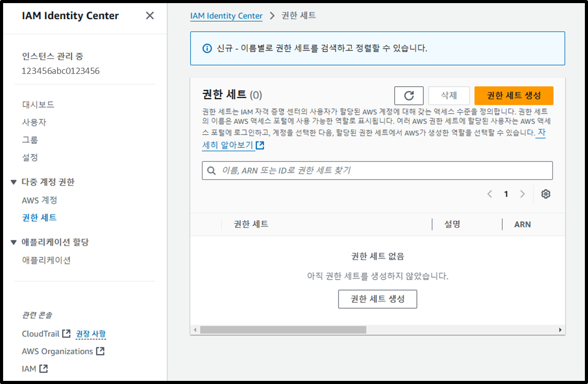Click the ARN column header
The height and width of the screenshot is (384, 588).
[522, 224]
